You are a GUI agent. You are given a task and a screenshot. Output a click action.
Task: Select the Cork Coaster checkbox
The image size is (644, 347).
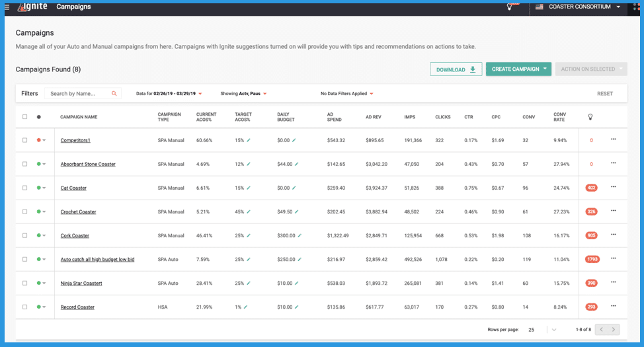pos(24,235)
